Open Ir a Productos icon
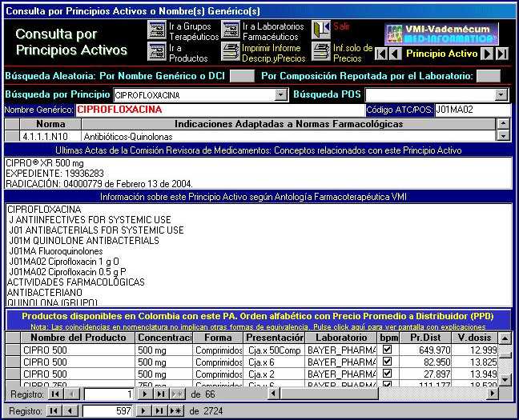Screen dimensions: 519x420 coord(156,51)
